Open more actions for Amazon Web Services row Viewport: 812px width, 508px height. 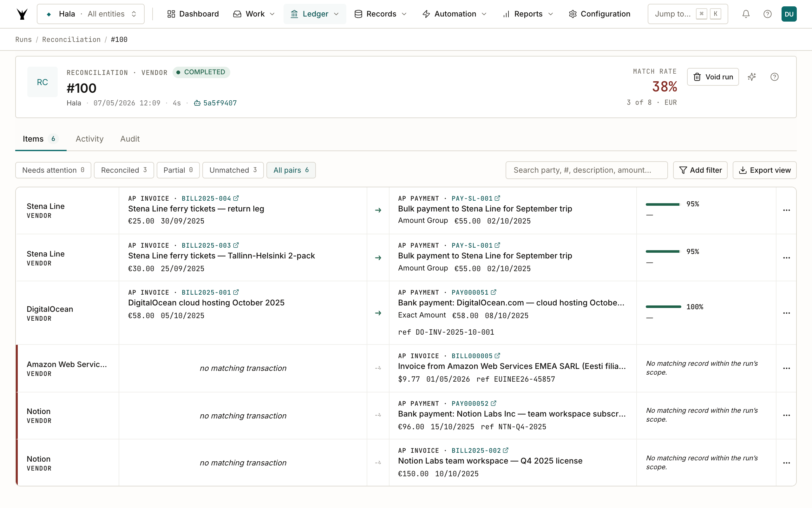(x=787, y=368)
